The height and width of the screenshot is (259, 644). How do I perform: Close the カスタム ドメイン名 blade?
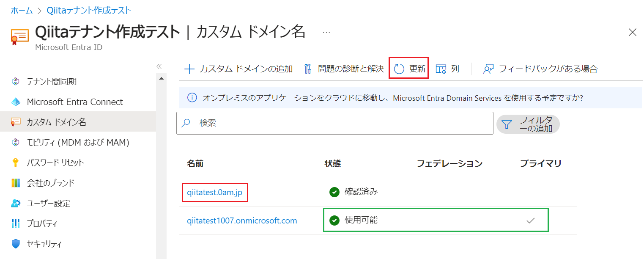point(633,32)
